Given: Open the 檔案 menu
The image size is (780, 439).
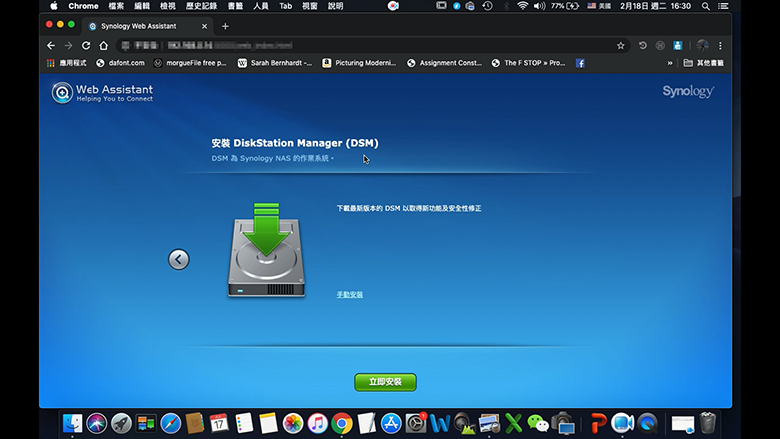Looking at the screenshot, I should pos(116,6).
